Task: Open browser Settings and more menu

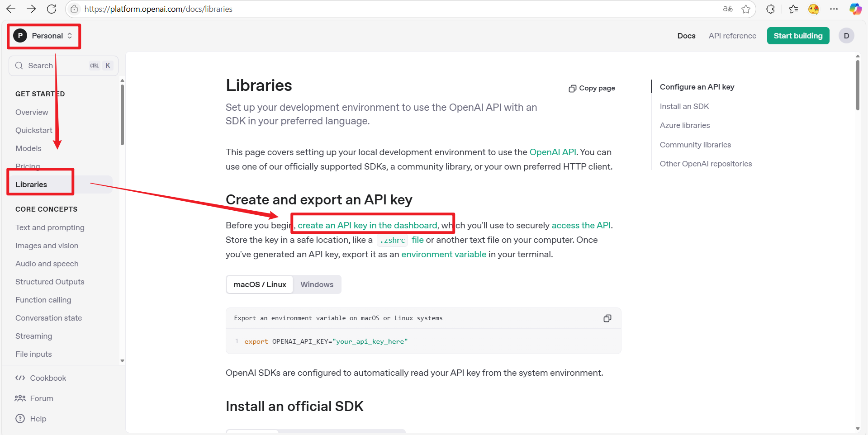Action: pyautogui.click(x=834, y=9)
